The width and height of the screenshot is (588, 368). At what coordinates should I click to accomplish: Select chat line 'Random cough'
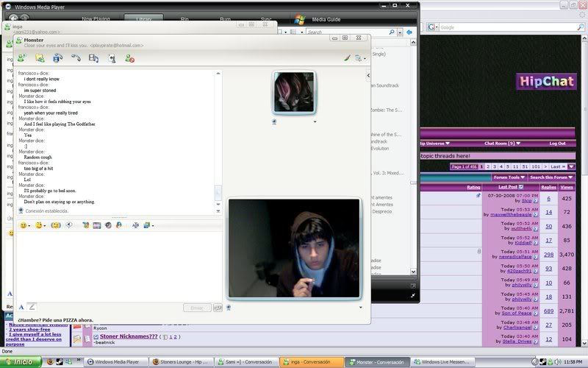click(38, 158)
